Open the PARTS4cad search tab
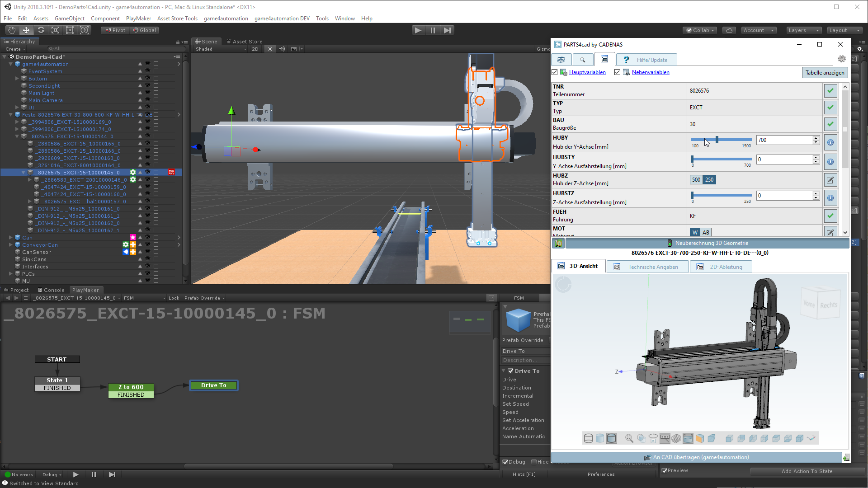 tap(583, 60)
